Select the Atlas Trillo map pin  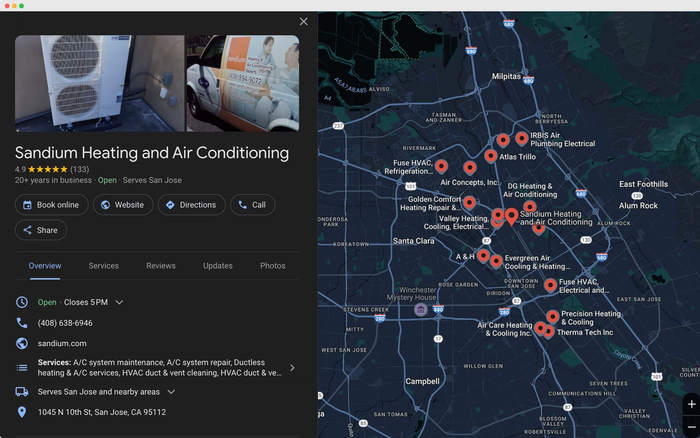pos(491,156)
